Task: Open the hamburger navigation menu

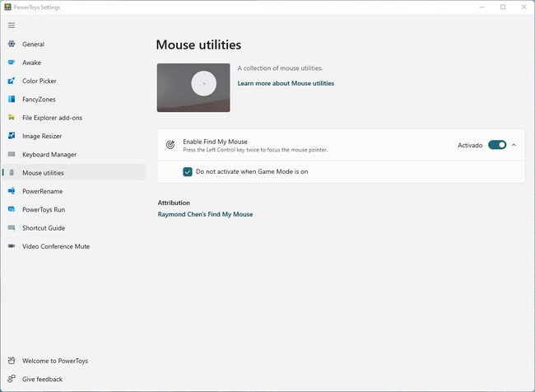Action: pyautogui.click(x=12, y=26)
